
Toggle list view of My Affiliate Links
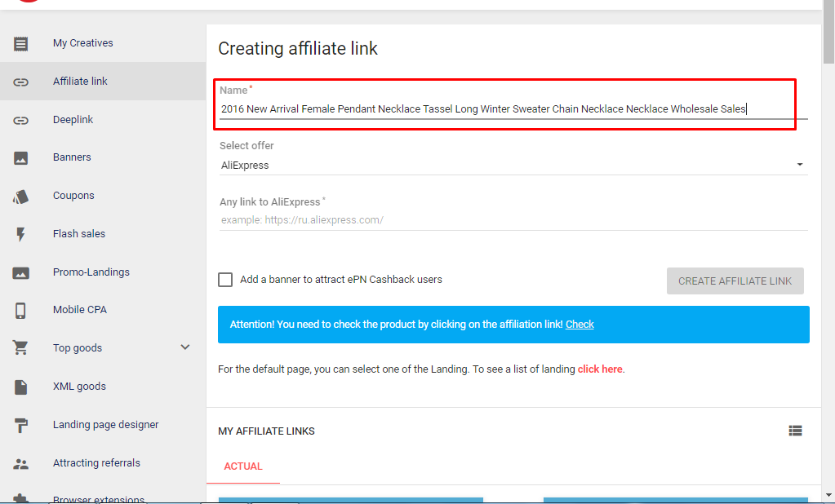[x=795, y=431]
